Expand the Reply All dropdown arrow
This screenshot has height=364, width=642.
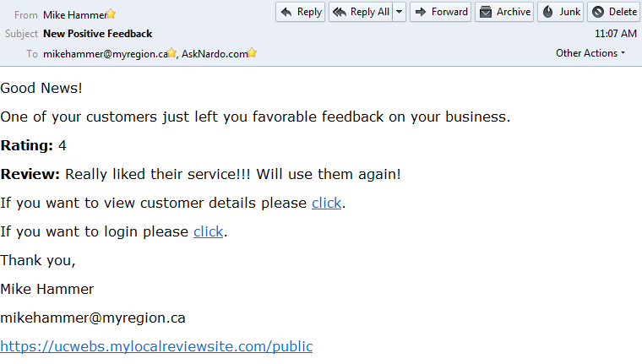399,12
